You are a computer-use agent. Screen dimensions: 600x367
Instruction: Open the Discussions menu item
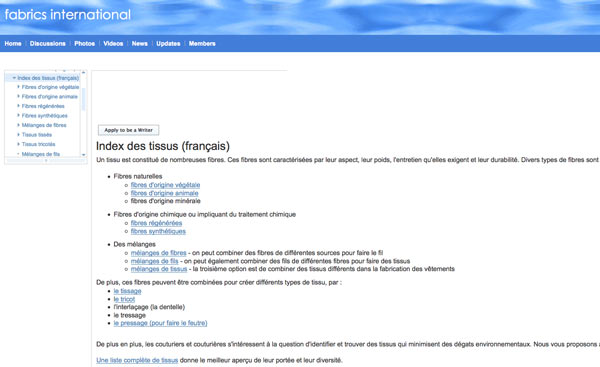(47, 44)
